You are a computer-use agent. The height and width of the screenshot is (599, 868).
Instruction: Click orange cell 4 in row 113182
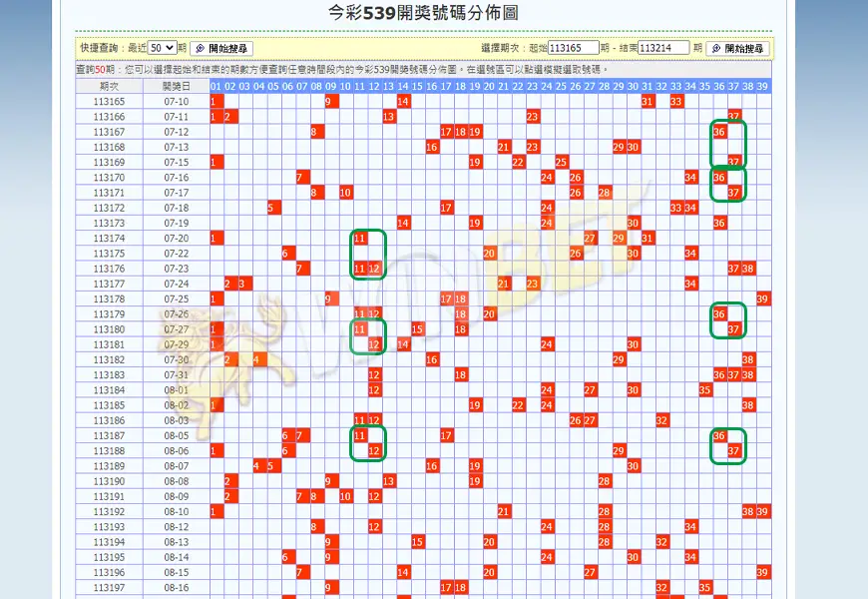[x=259, y=359]
